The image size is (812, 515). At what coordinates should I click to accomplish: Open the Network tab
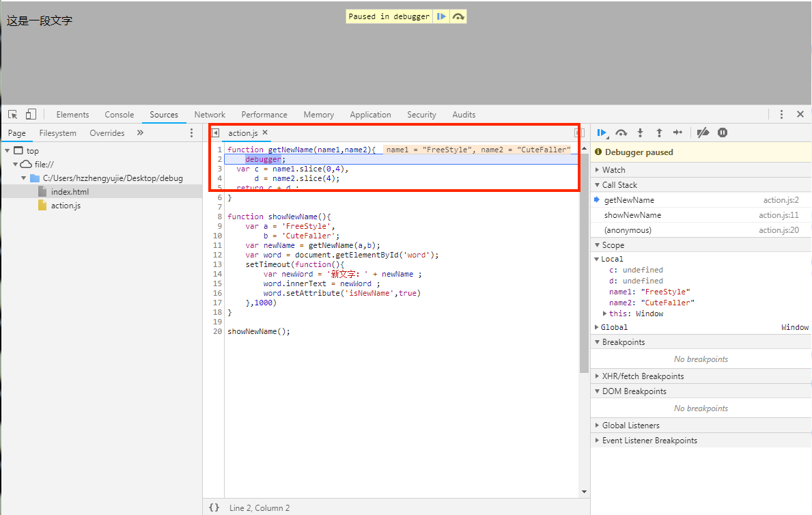(x=210, y=115)
